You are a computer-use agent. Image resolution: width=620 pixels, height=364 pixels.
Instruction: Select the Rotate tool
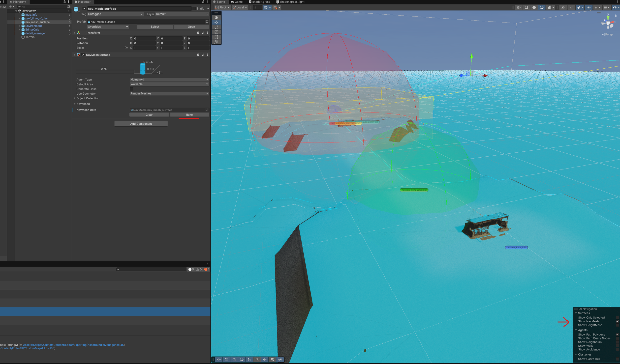pyautogui.click(x=216, y=27)
